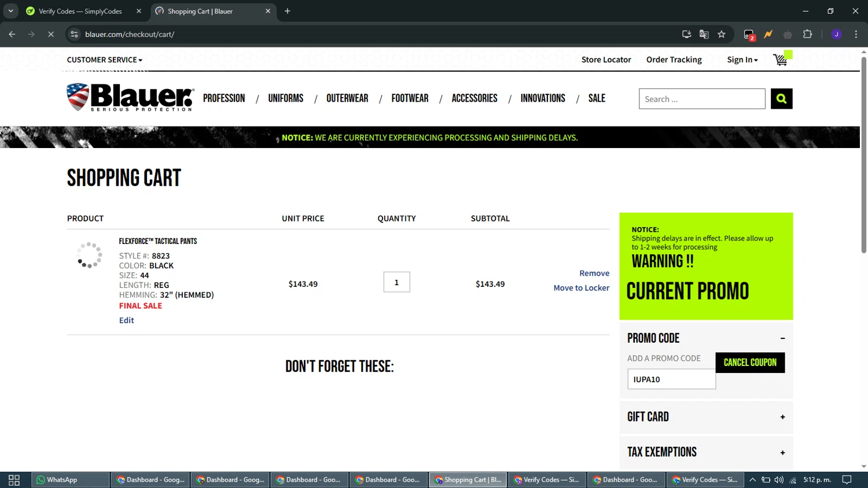Close the Shopping Cart tab

tap(268, 11)
